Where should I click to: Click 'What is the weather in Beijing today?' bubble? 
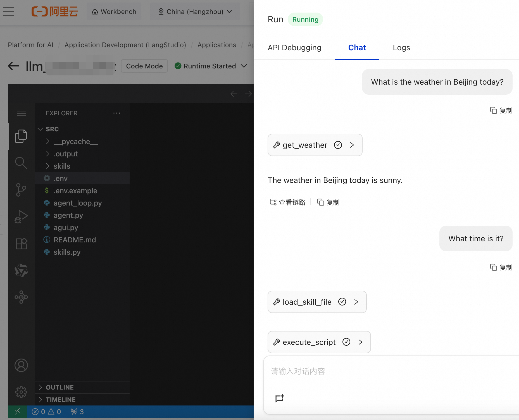(x=437, y=82)
